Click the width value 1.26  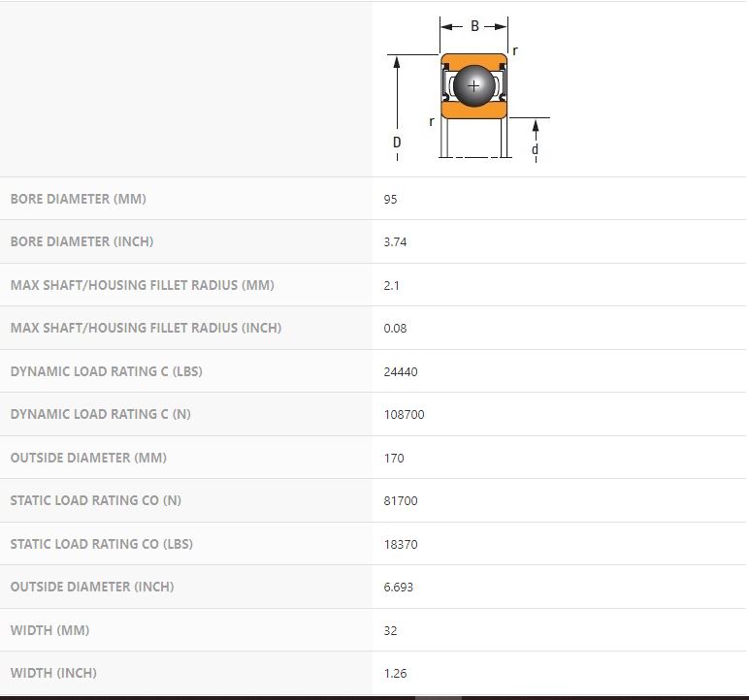tap(395, 673)
